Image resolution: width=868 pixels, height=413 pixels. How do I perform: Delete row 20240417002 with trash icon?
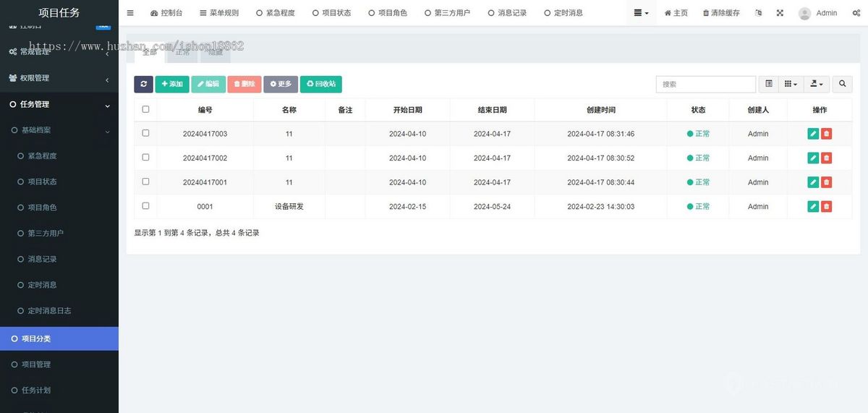[827, 158]
